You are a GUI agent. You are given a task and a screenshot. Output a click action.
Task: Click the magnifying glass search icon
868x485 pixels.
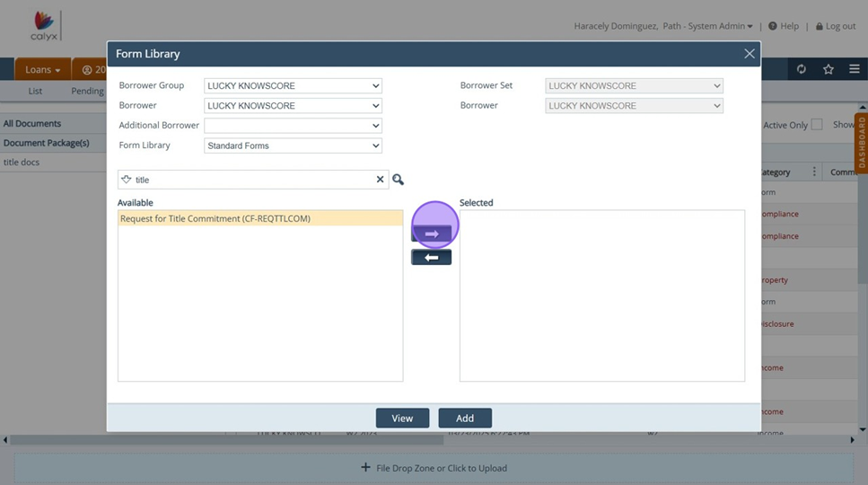pyautogui.click(x=398, y=180)
